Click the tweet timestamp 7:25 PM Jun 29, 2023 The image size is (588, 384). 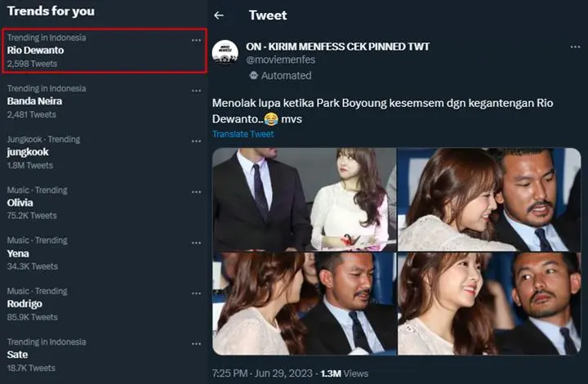tap(262, 373)
